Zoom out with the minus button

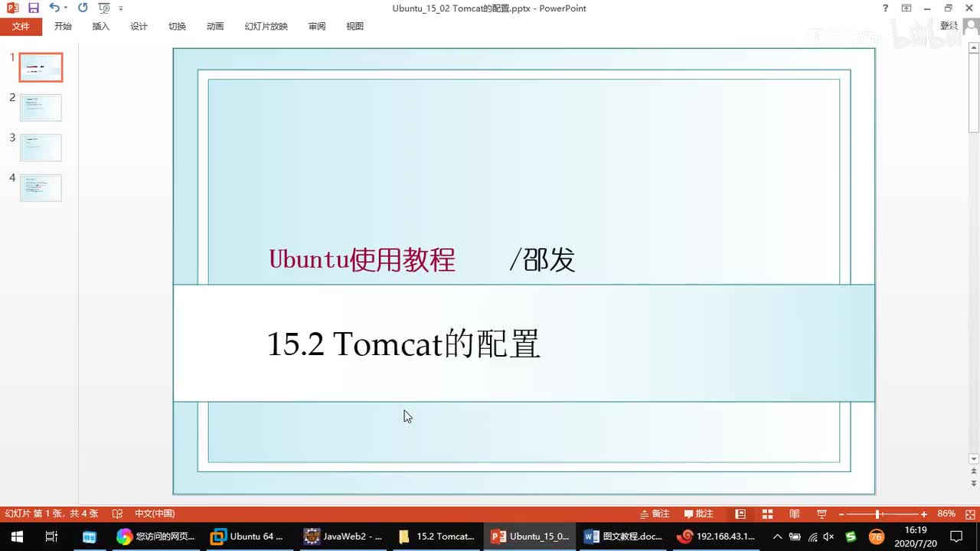coord(841,514)
